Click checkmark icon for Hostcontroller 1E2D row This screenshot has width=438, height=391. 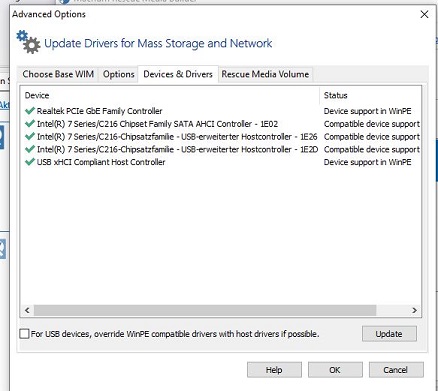(30, 149)
